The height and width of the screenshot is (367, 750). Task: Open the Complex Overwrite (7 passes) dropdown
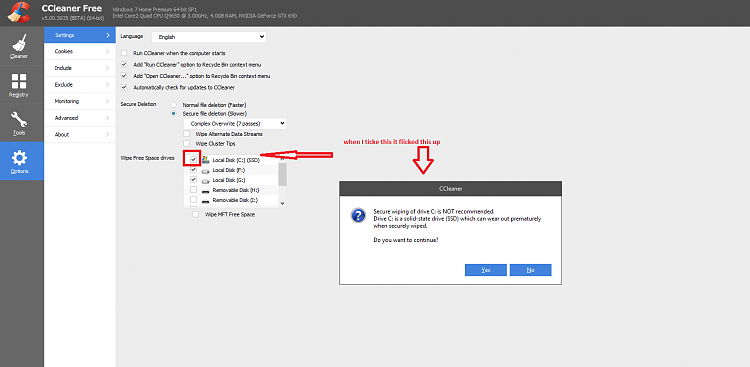pos(235,123)
